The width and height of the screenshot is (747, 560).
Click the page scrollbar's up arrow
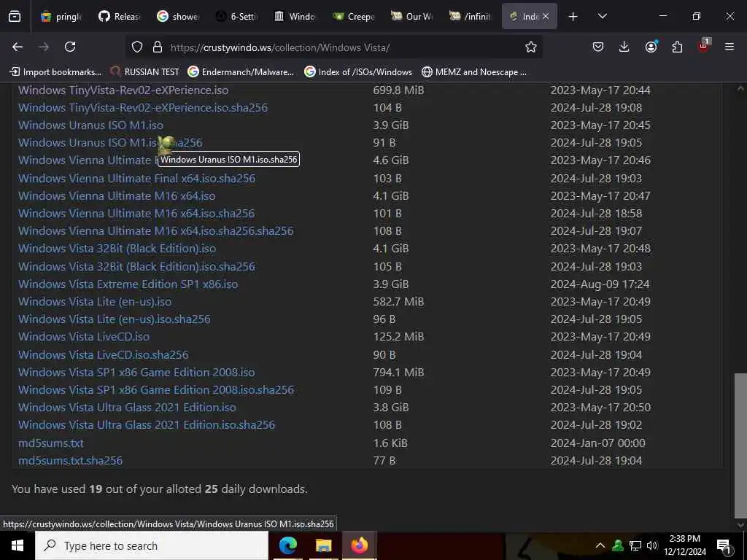click(740, 88)
